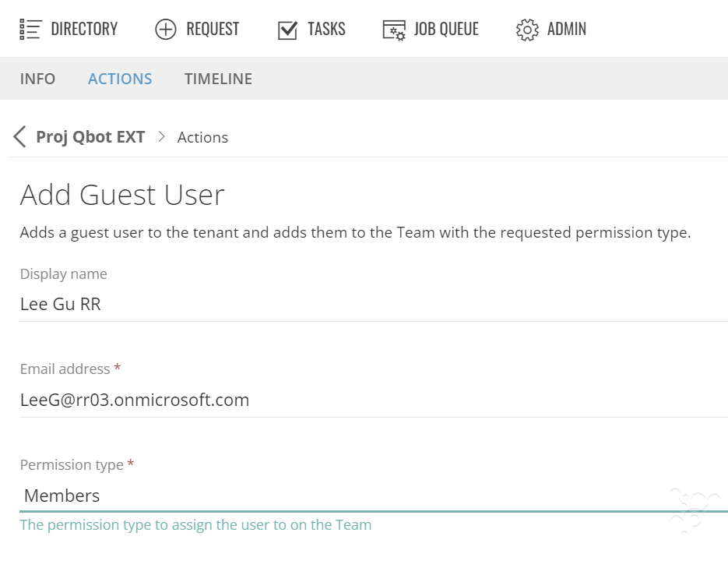Image resolution: width=728 pixels, height=561 pixels.
Task: Click the Job Queue gears icon
Action: 394,30
